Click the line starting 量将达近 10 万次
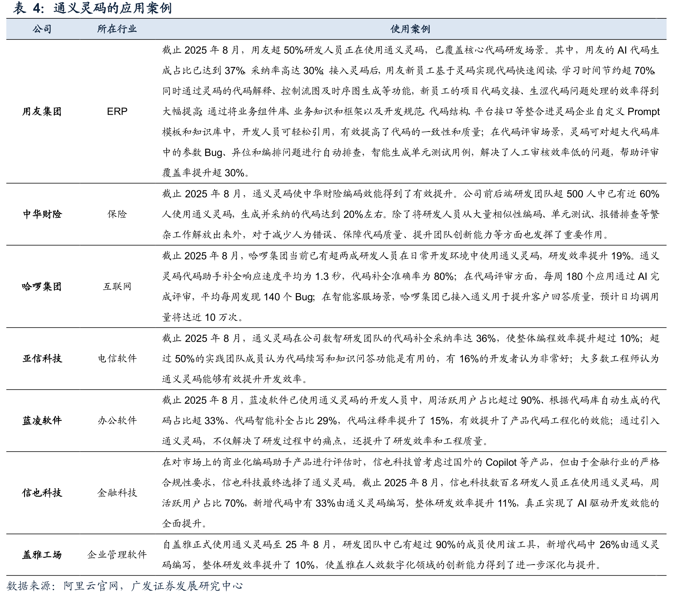Viewport: 700px width, 596px height. point(203,318)
